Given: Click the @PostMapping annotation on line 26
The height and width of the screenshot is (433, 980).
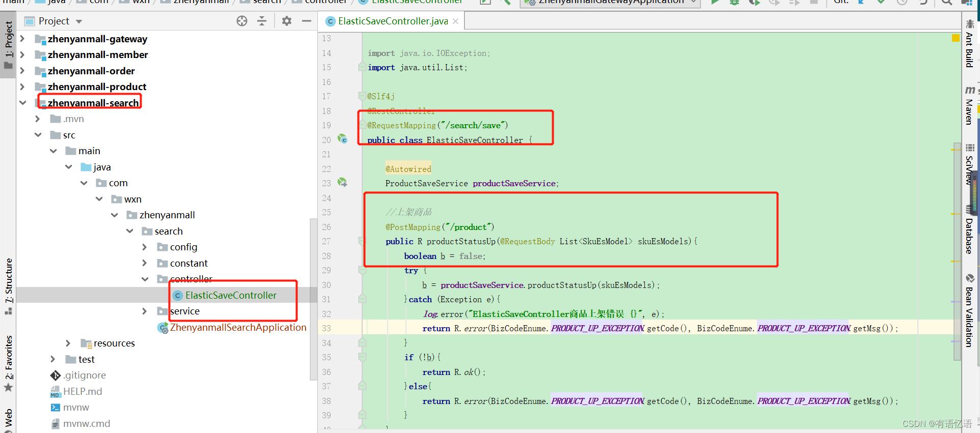Looking at the screenshot, I should point(413,227).
